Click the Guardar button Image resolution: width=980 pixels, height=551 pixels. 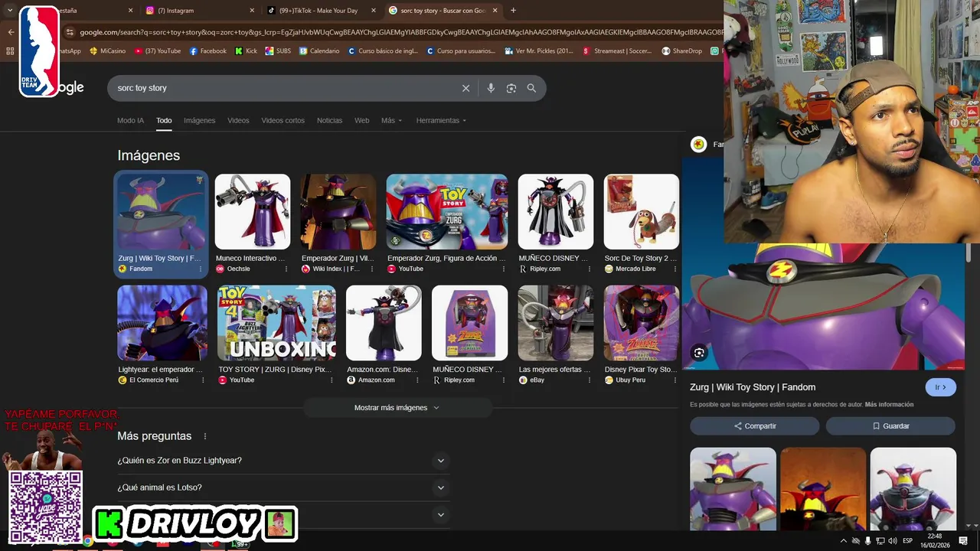point(890,426)
